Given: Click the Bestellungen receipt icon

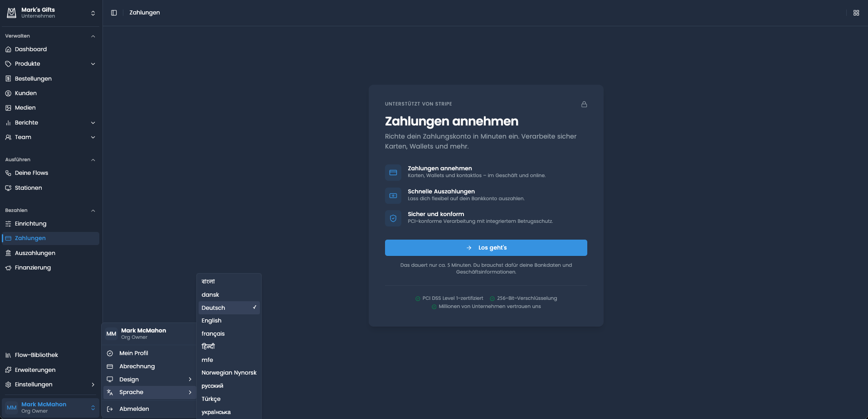Looking at the screenshot, I should 8,79.
